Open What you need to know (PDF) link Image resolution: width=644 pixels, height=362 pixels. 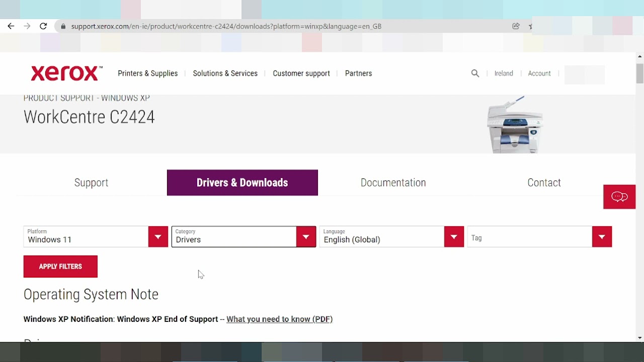pos(279,319)
